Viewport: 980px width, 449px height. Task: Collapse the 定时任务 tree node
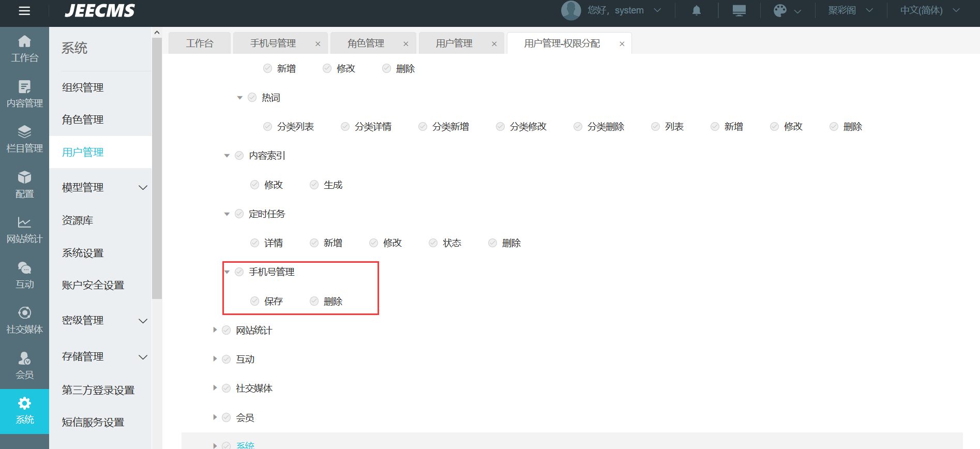[x=227, y=214]
